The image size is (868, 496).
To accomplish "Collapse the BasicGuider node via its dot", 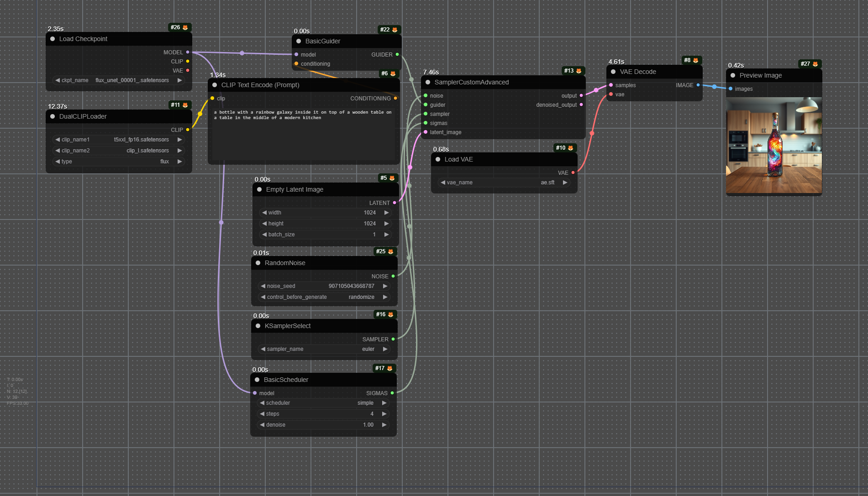I will (x=299, y=42).
